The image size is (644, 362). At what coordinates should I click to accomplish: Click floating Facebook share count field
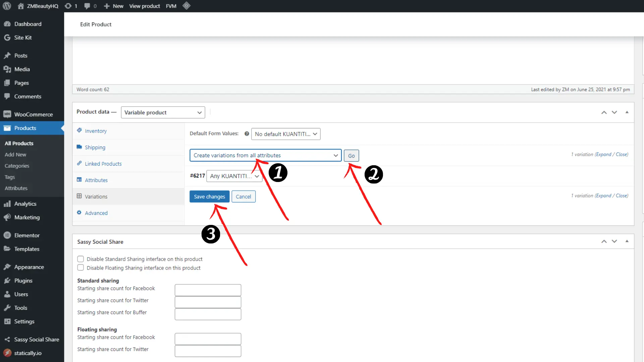pos(208,339)
